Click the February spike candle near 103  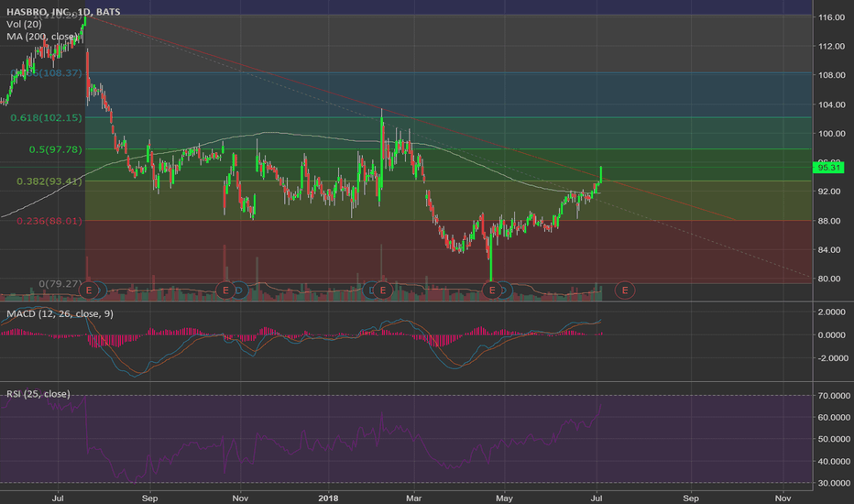click(382, 148)
